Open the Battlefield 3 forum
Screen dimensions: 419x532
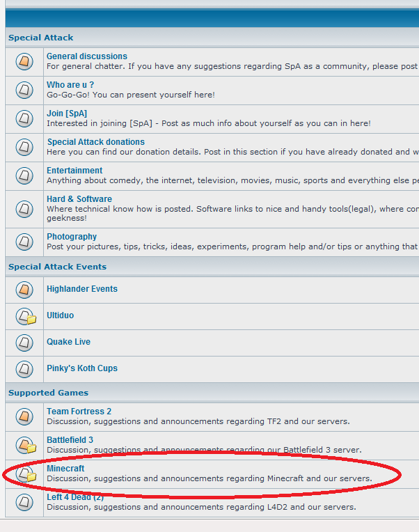pos(70,439)
